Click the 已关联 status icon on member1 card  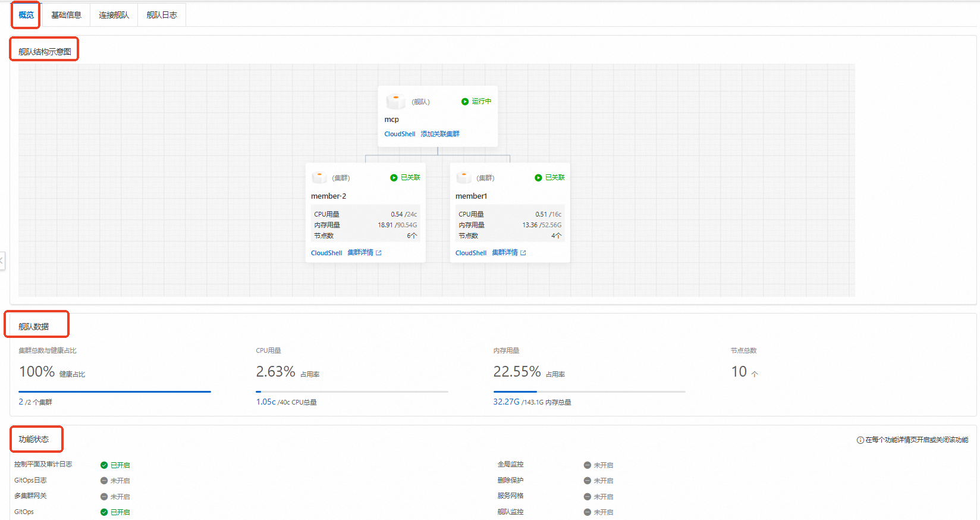click(538, 178)
